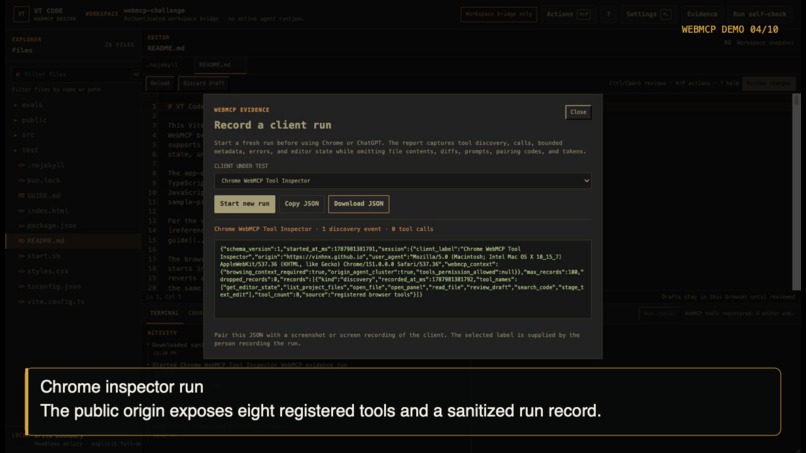Click the 'Record a client run' heading

click(x=273, y=125)
